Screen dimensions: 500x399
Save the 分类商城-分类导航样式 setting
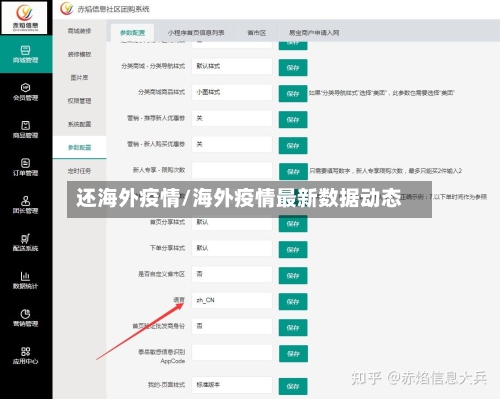tap(293, 68)
